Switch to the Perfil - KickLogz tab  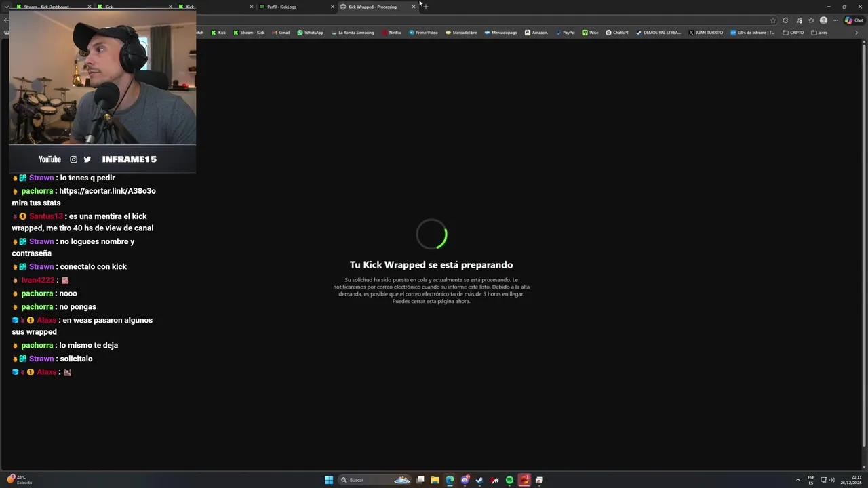(x=296, y=7)
